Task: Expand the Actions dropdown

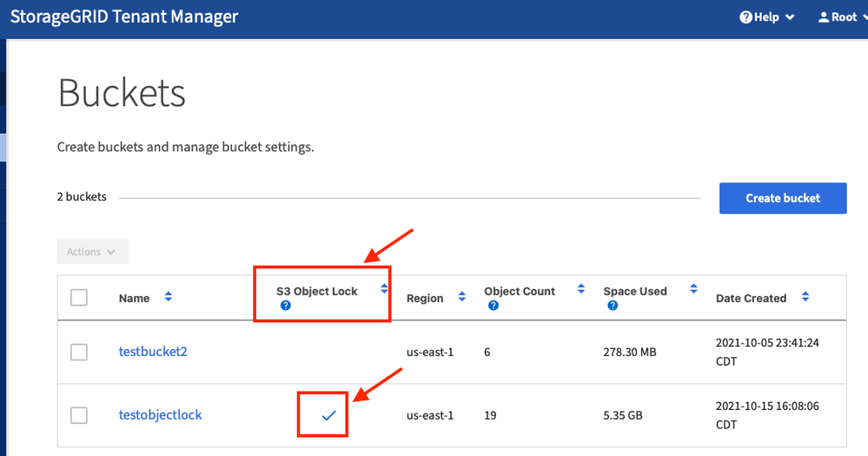Action: click(92, 251)
